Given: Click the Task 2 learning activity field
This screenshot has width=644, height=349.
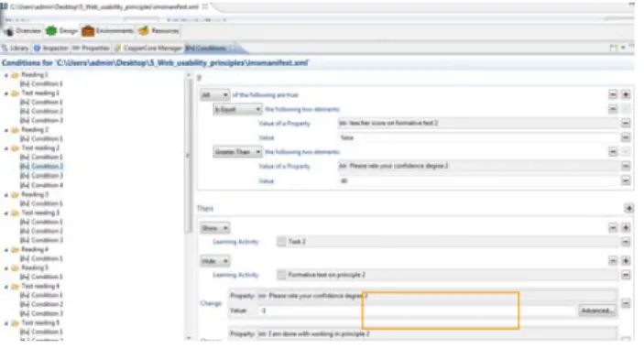Looking at the screenshot, I should [x=447, y=242].
